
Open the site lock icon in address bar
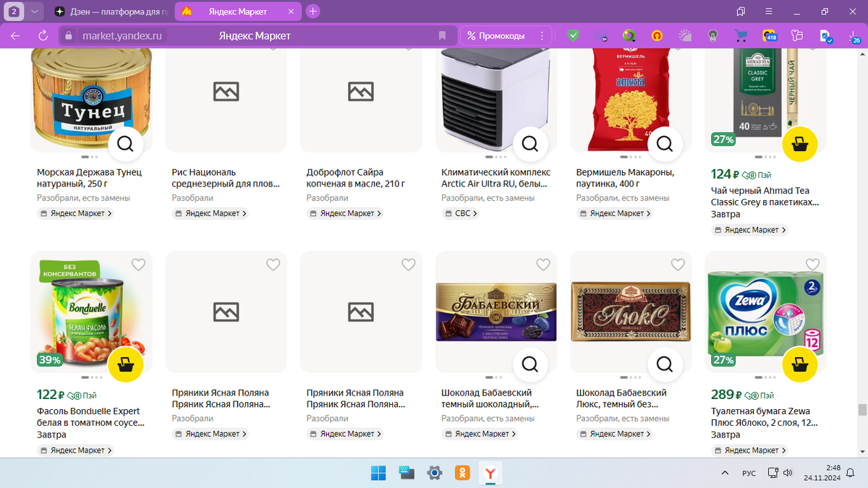[x=68, y=35]
